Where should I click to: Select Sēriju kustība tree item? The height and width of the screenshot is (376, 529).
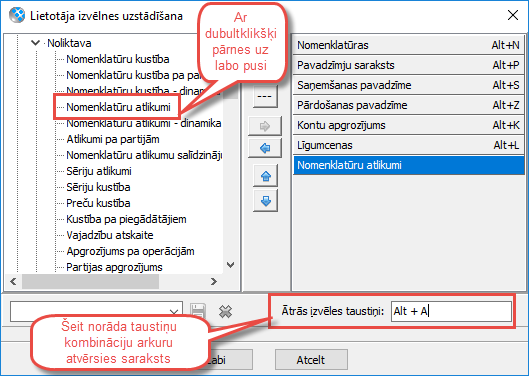[x=98, y=187]
